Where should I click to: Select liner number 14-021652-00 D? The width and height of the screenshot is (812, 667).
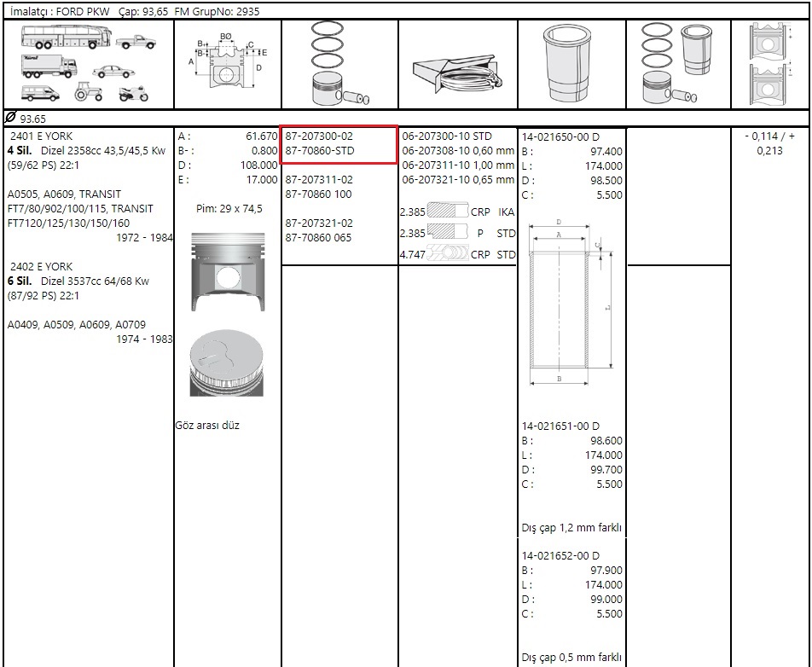pyautogui.click(x=560, y=555)
